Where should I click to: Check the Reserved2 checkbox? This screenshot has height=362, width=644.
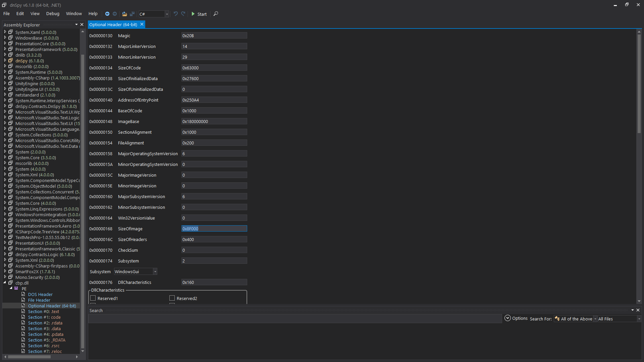tap(172, 298)
